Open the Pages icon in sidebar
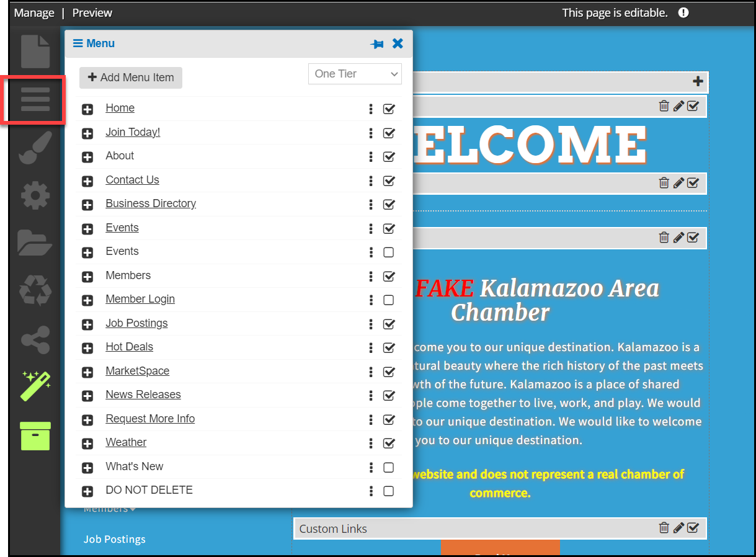 coord(35,51)
